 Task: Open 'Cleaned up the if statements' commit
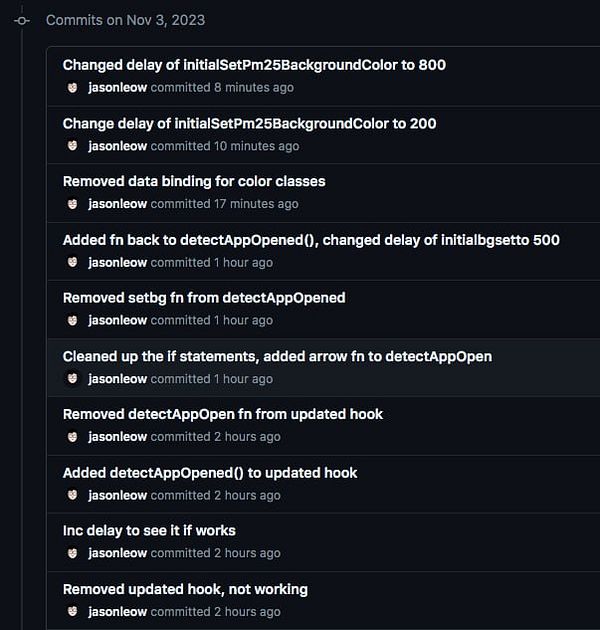(277, 356)
